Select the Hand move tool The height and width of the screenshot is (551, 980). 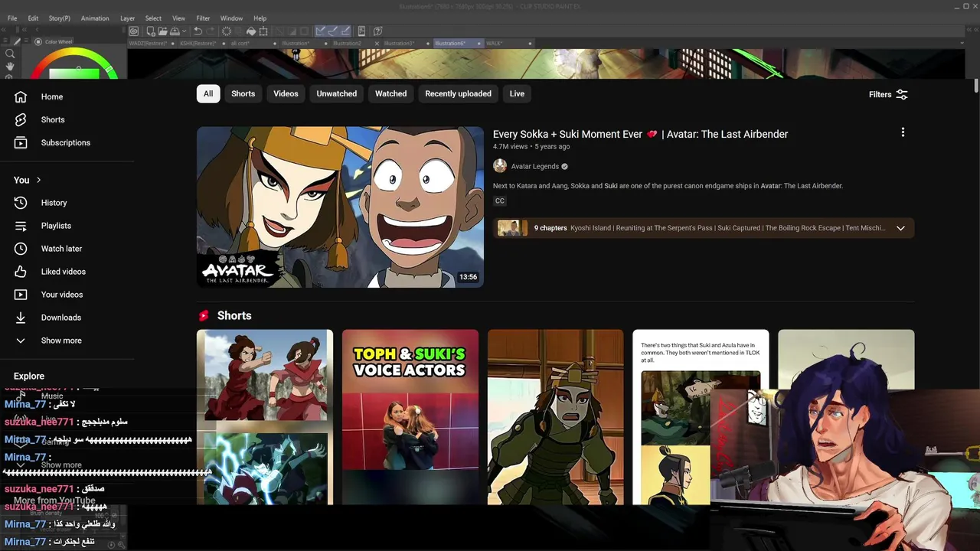[x=10, y=67]
